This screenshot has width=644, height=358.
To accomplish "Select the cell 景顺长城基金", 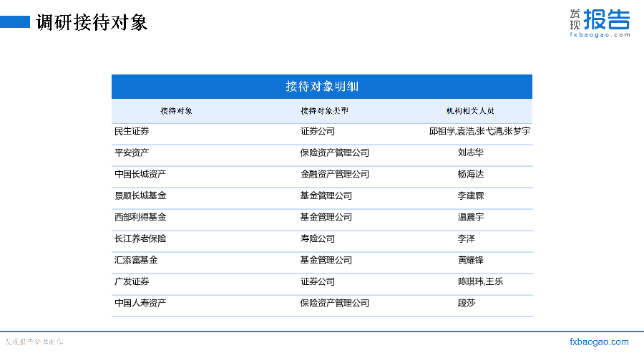I will (140, 195).
